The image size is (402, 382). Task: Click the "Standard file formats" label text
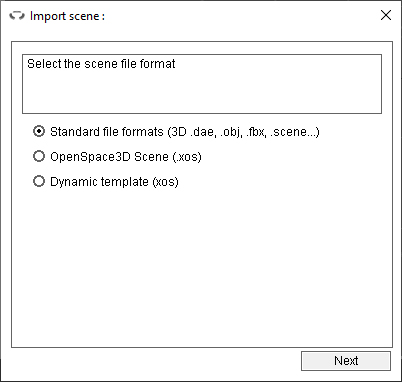pyautogui.click(x=107, y=132)
